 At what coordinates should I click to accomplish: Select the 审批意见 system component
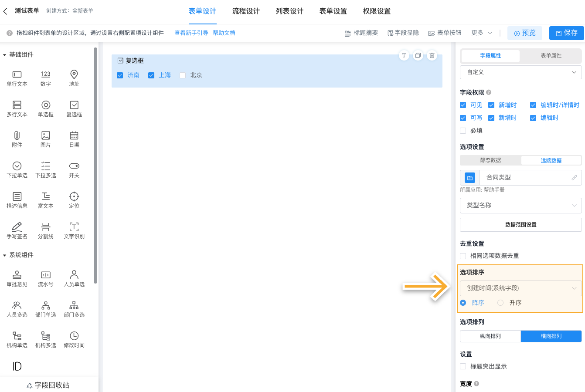point(17,278)
